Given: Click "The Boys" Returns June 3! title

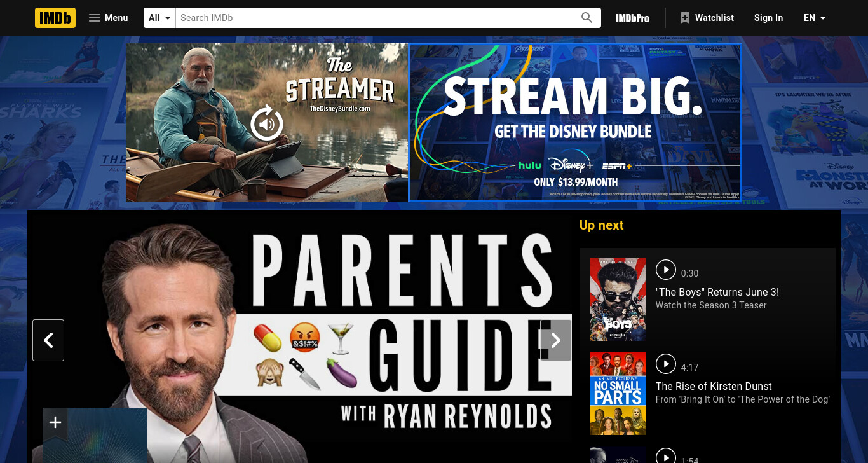Looking at the screenshot, I should point(717,293).
